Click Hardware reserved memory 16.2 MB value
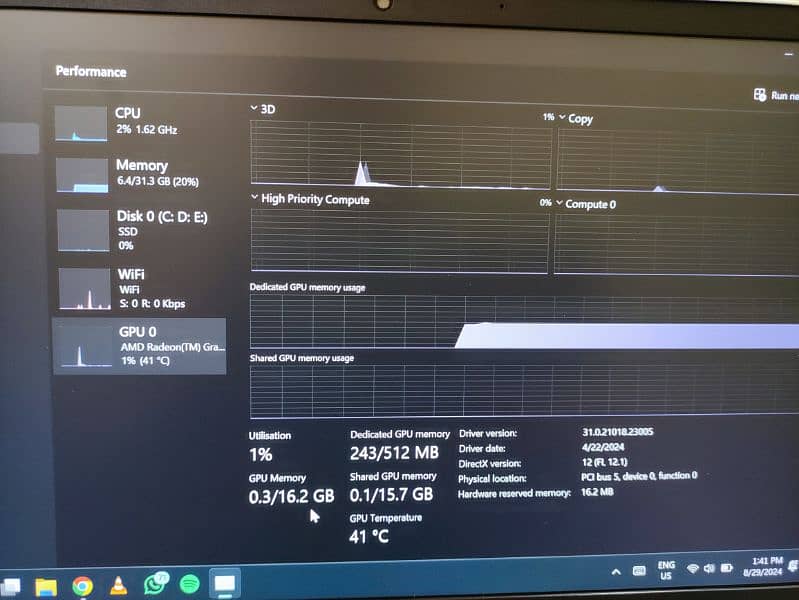 (597, 492)
